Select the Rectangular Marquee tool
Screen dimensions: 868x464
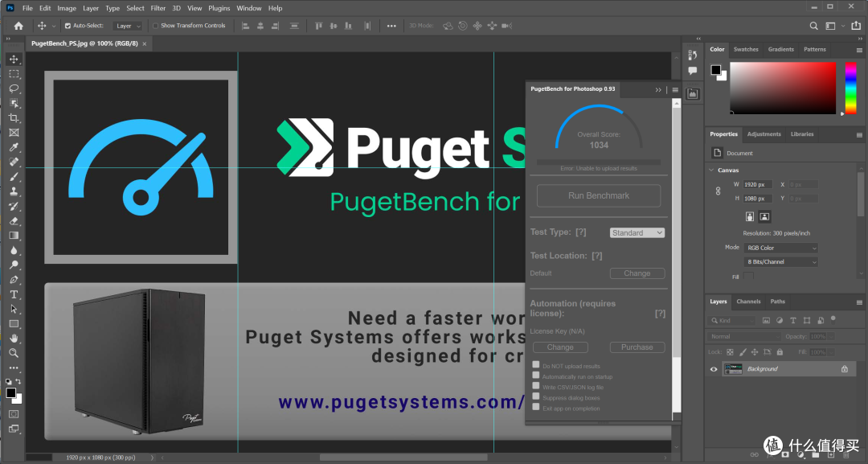click(14, 74)
